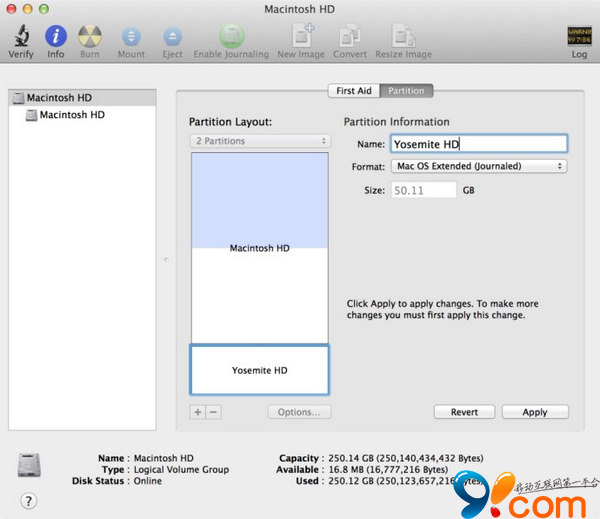Click the Enable Journaling icon
The image size is (600, 519).
(230, 36)
